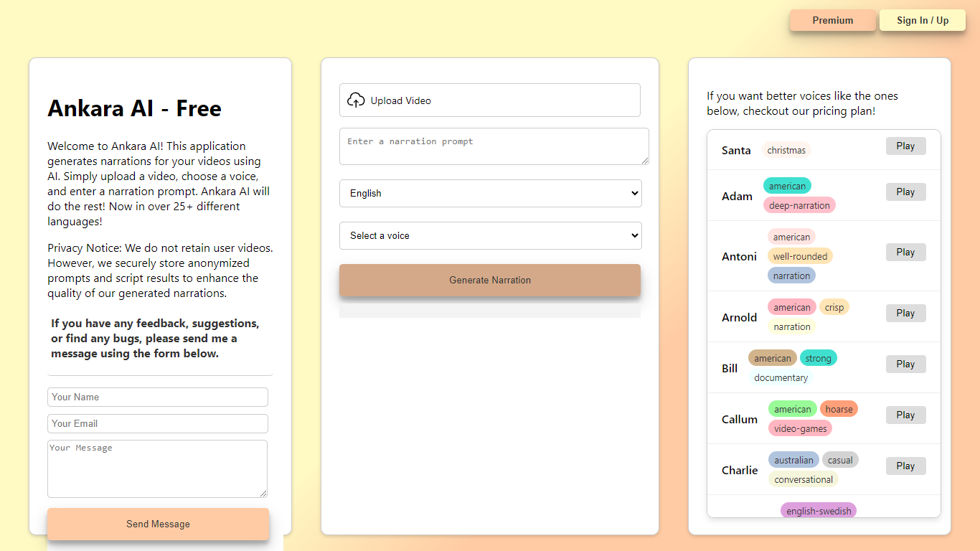Screen dimensions: 980x551
Task: Click Generate Narration button
Action: 490,280
